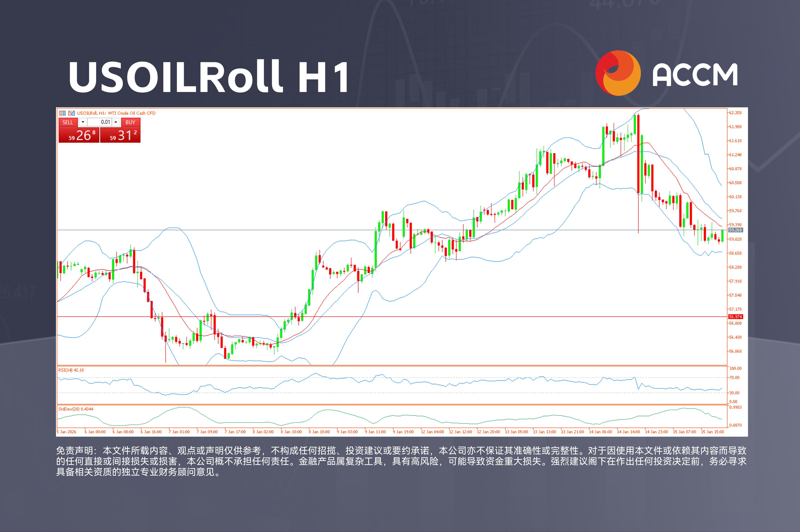800x532 pixels.
Task: Select the RSI(14) 42.18 indicator label
Action: 71,370
